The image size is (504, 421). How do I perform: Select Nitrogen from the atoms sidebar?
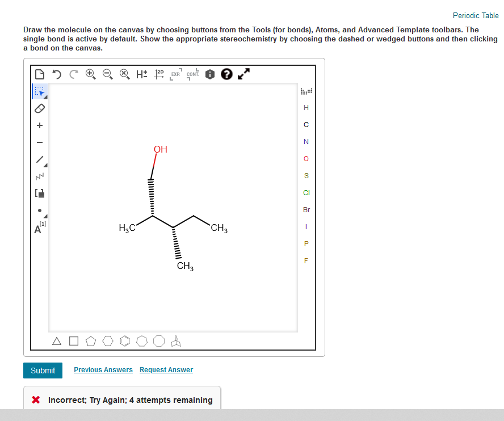click(306, 141)
